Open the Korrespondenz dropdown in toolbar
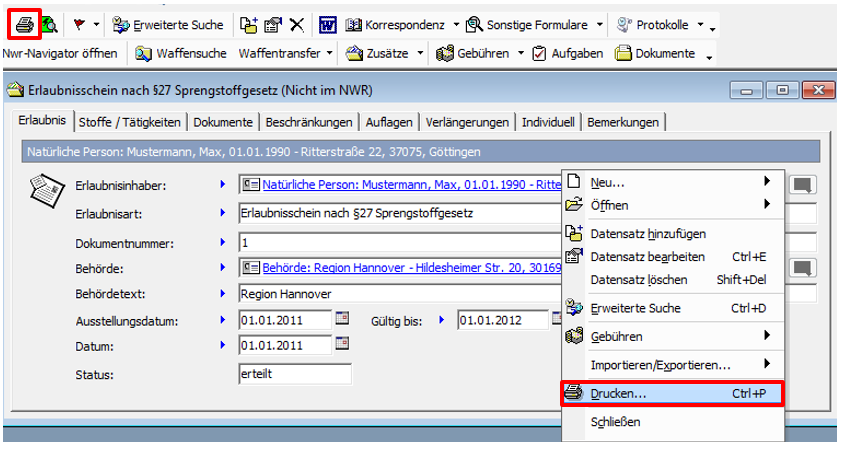Image resolution: width=842 pixels, height=449 pixels. pos(456,24)
